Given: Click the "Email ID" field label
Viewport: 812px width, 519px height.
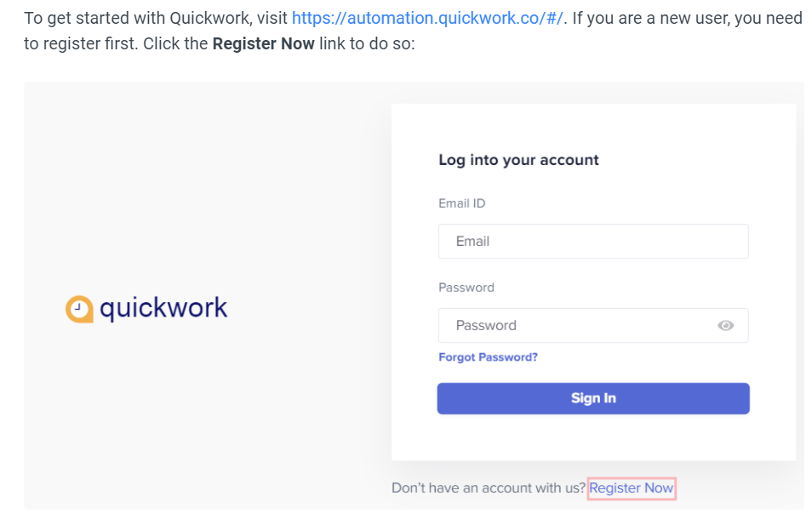Looking at the screenshot, I should click(462, 203).
